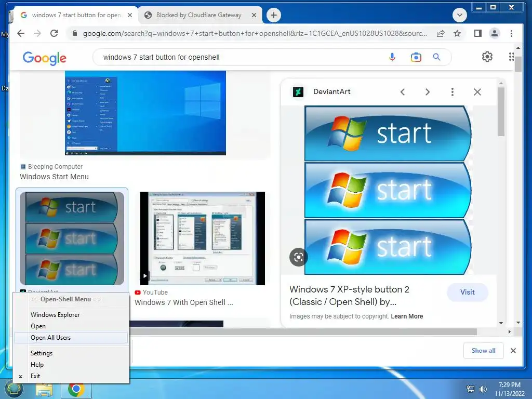This screenshot has width=532, height=399.
Task: Select the DeviantArt start buttons thumbnail
Action: tap(72, 238)
